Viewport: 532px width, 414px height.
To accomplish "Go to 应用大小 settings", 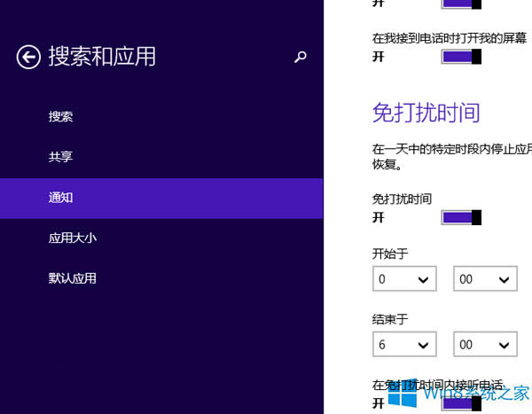I will click(73, 238).
